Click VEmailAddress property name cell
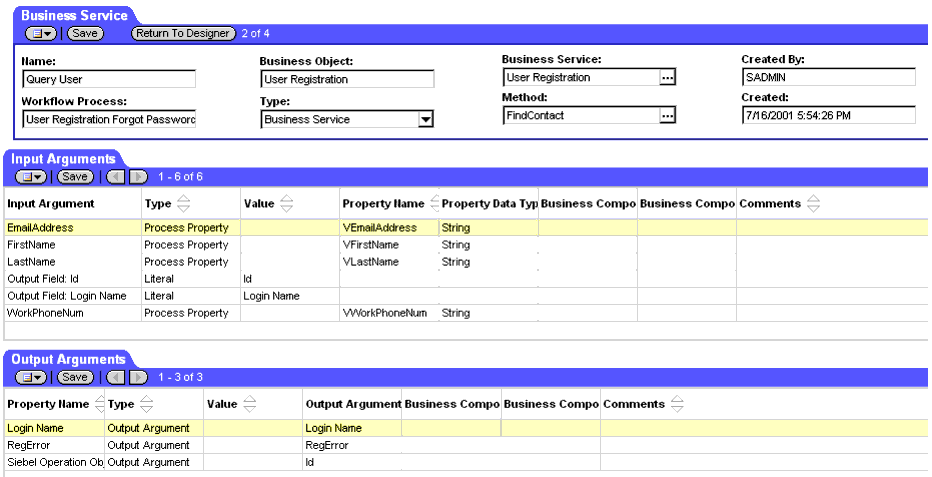 (x=389, y=228)
